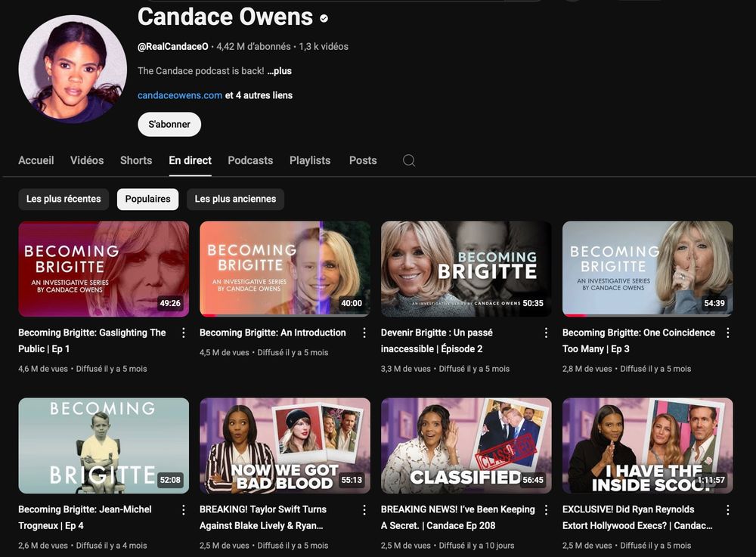The width and height of the screenshot is (756, 557).
Task: Click the 55:13 duration badge
Action: coord(352,480)
